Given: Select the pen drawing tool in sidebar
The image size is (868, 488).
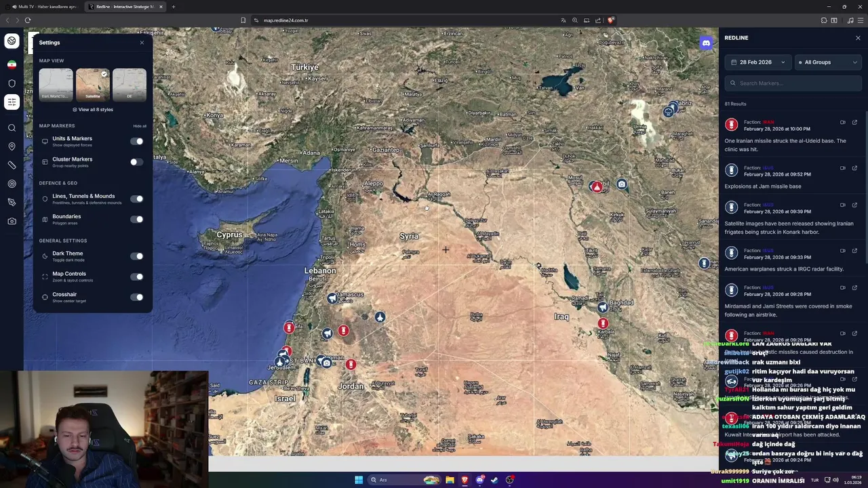Looking at the screenshot, I should (x=12, y=202).
